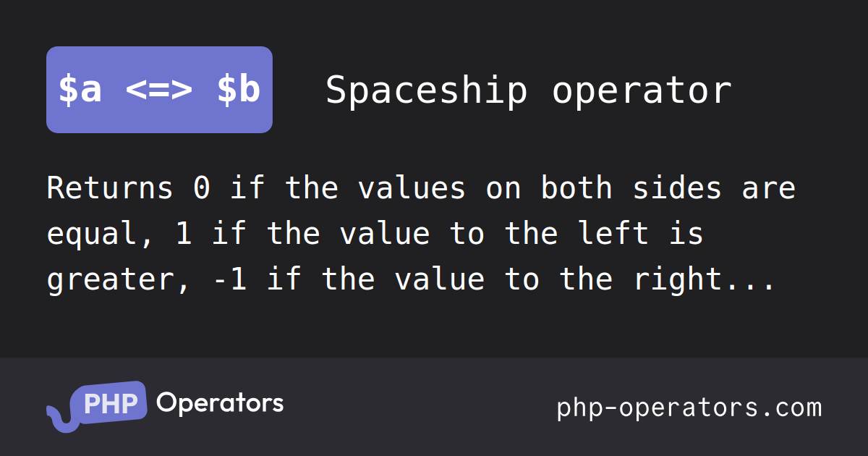868x456 pixels.
Task: Click the number 0 in the description
Action: [x=202, y=188]
